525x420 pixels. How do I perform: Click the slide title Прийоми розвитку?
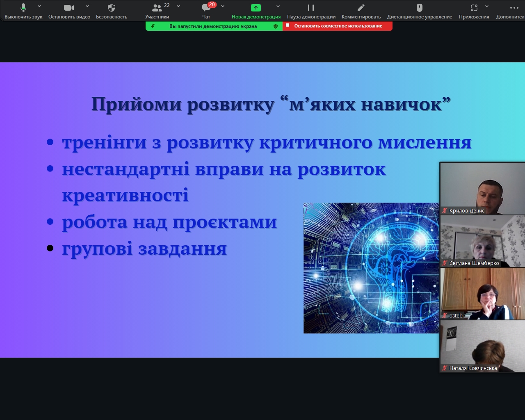pyautogui.click(x=271, y=104)
